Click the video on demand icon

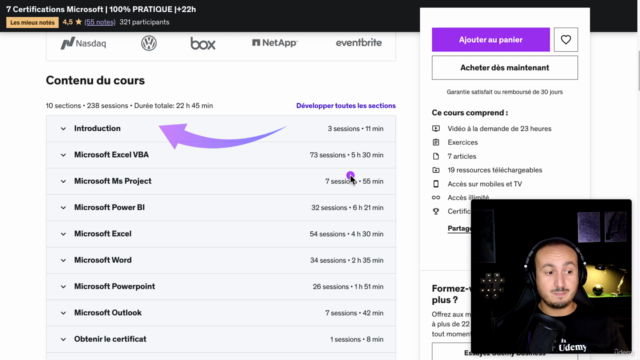(x=436, y=129)
